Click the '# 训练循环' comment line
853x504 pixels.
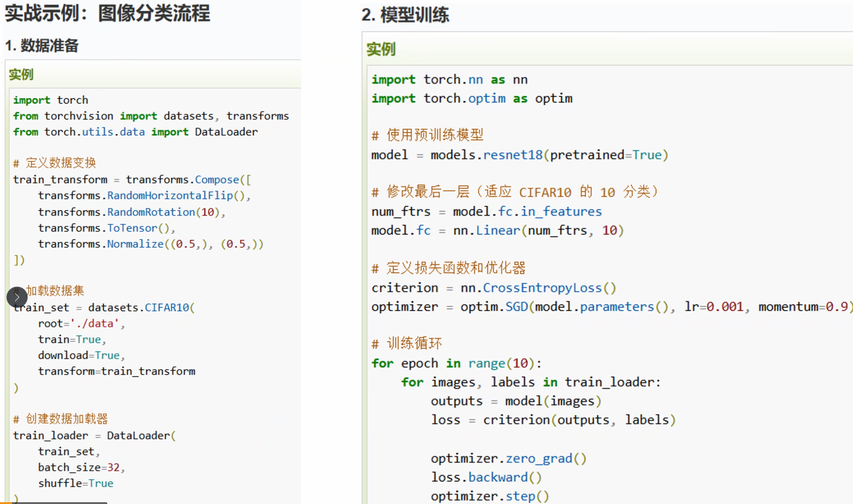tap(407, 343)
